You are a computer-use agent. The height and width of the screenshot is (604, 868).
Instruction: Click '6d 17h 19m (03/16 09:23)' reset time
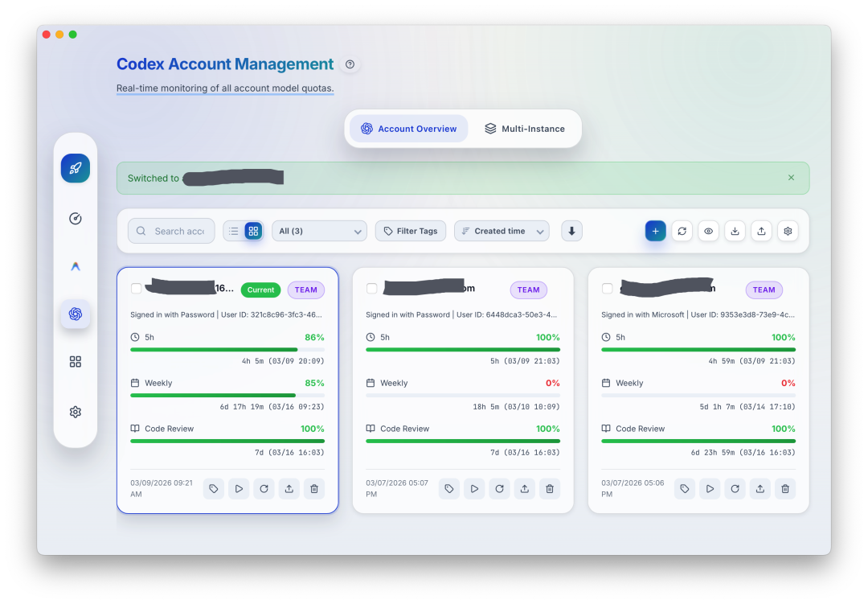pos(272,407)
